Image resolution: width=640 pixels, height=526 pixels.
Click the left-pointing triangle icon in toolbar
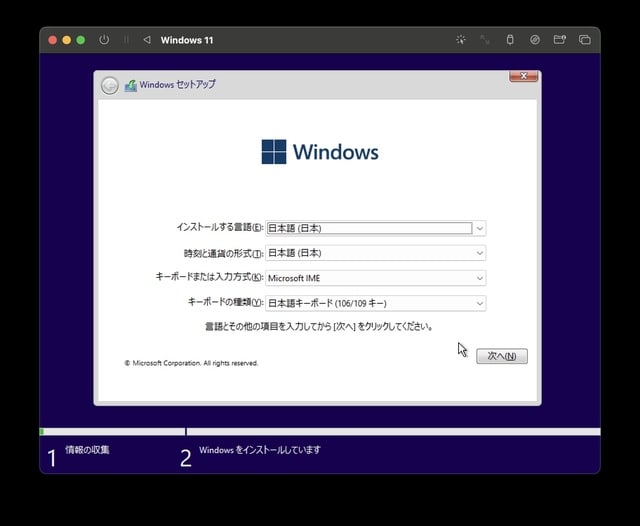[x=147, y=40]
